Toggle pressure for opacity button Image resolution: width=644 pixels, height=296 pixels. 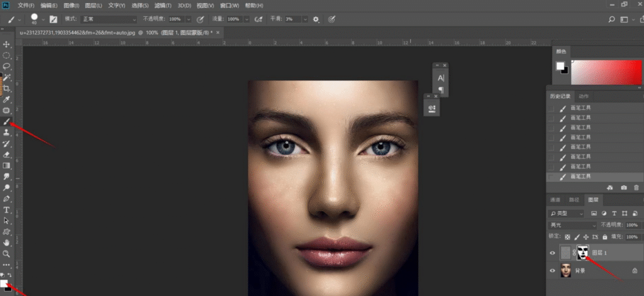pos(201,19)
